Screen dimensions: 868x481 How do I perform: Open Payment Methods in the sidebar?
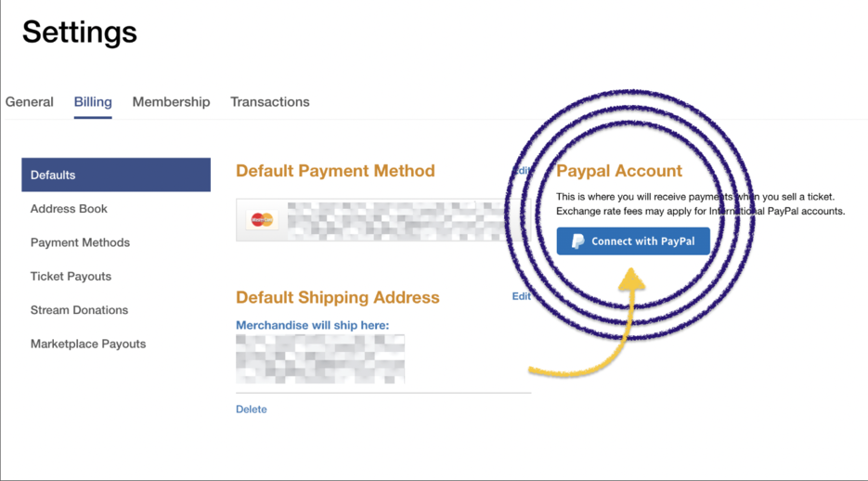pyautogui.click(x=80, y=242)
